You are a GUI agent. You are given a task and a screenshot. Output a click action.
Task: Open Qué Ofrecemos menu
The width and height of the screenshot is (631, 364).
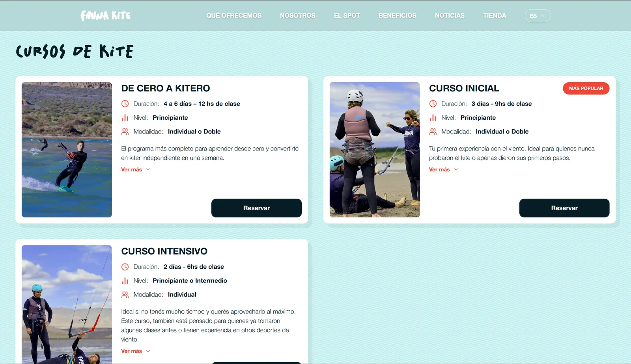pos(234,15)
